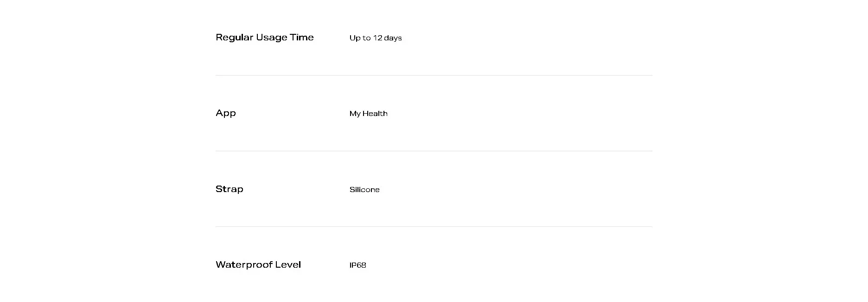Click the number 12 in usage value
868x302 pixels.
[x=377, y=38]
